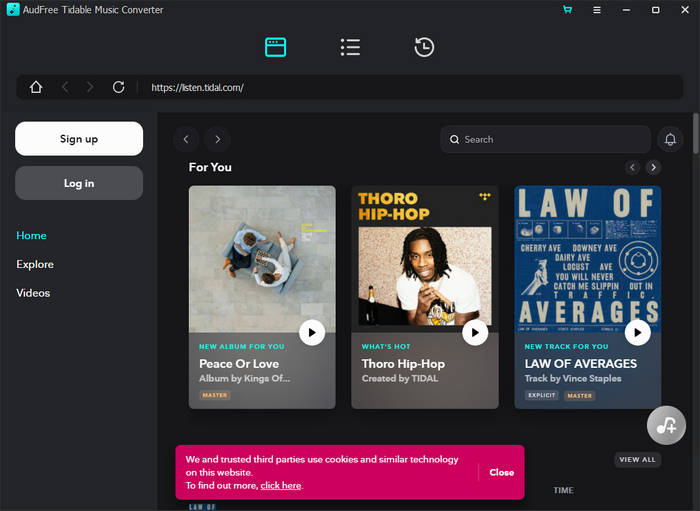Play the Peace Or Love album

312,332
